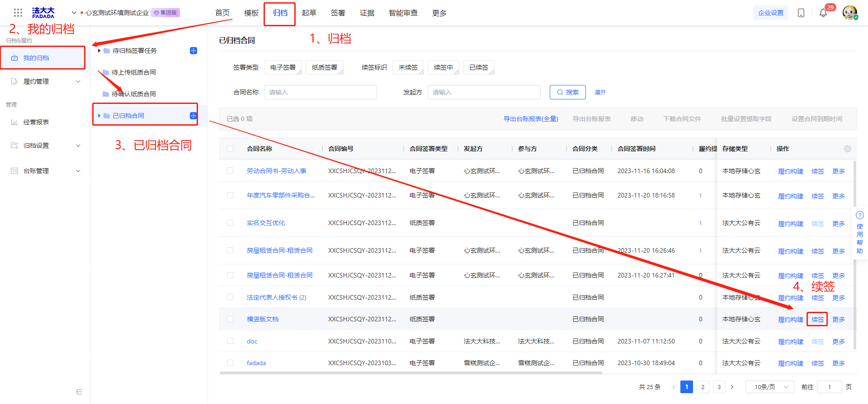Check the select-all header checkbox
Image resolution: width=868 pixels, height=404 pixels.
(230, 149)
